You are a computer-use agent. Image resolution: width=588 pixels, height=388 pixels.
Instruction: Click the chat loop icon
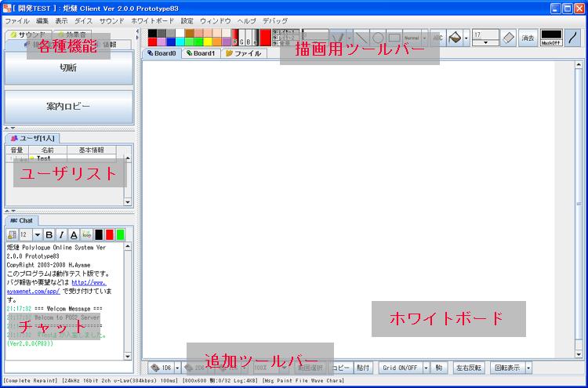tap(86, 235)
